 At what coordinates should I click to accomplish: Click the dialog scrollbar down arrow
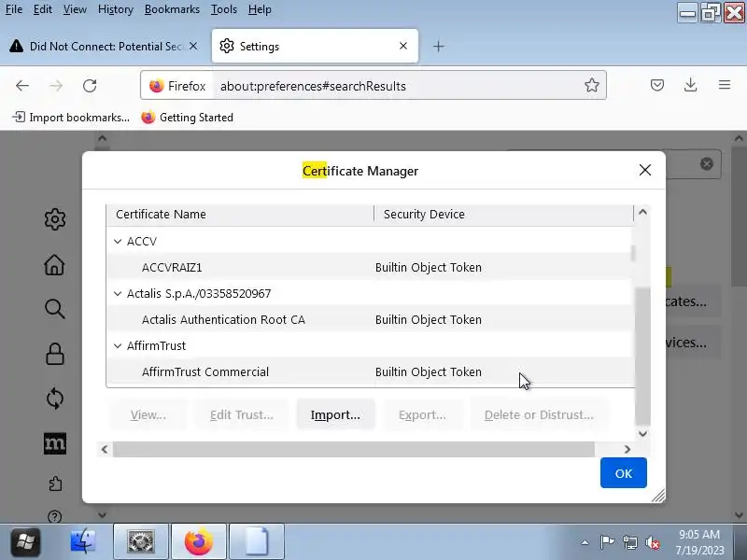[x=642, y=434]
